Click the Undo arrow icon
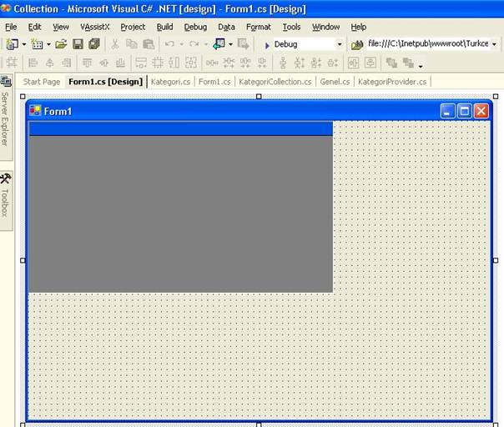Screen dimensions: 504x427 coord(169,44)
